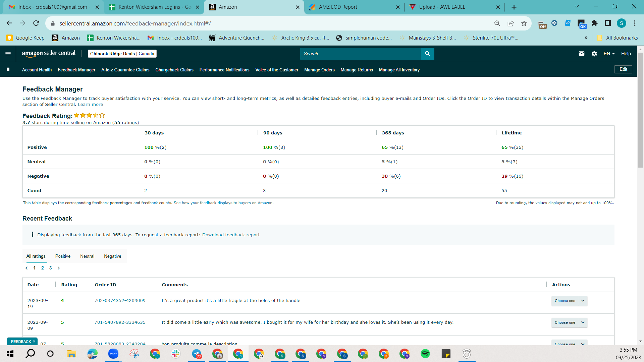Open Performance Notifications

pyautogui.click(x=224, y=70)
